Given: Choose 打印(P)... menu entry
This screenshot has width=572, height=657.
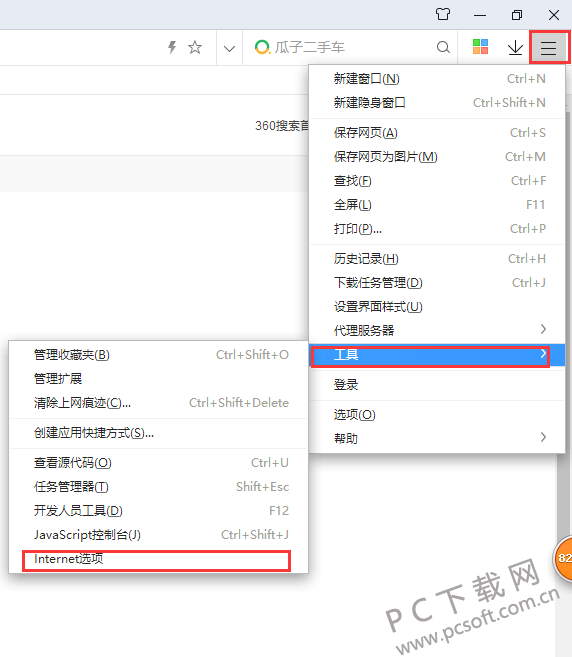Looking at the screenshot, I should pyautogui.click(x=437, y=229).
